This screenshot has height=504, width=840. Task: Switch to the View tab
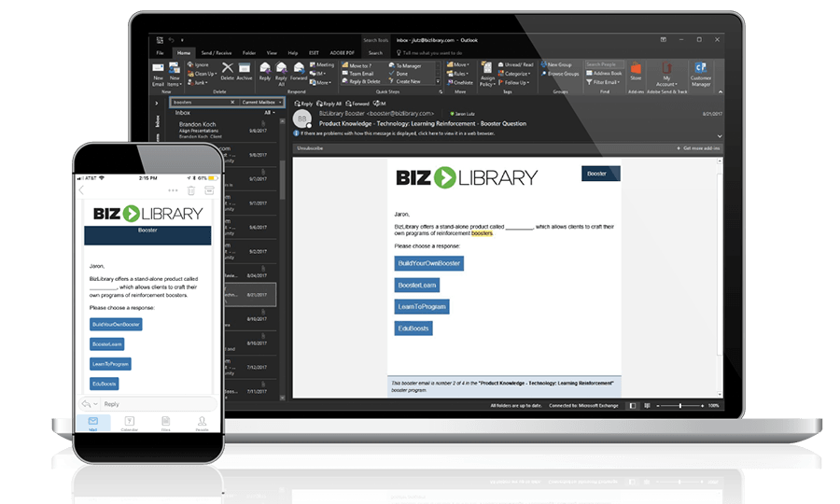[x=273, y=53]
